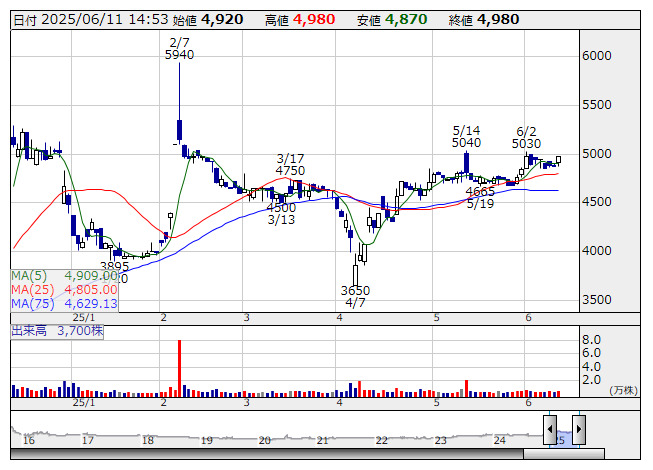Click the 4500 3/13 label
This screenshot has height=470, width=653.
point(281,213)
